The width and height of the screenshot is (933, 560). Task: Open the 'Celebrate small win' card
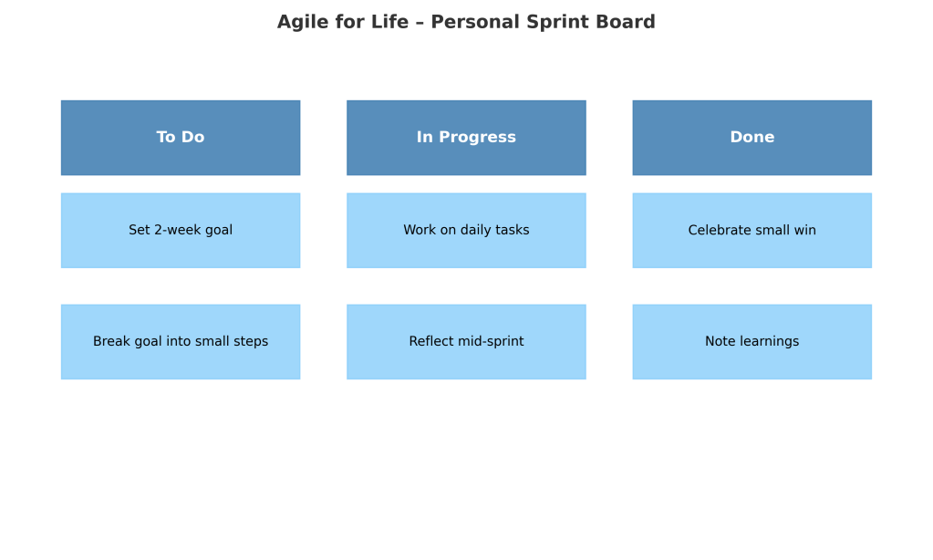[752, 231]
